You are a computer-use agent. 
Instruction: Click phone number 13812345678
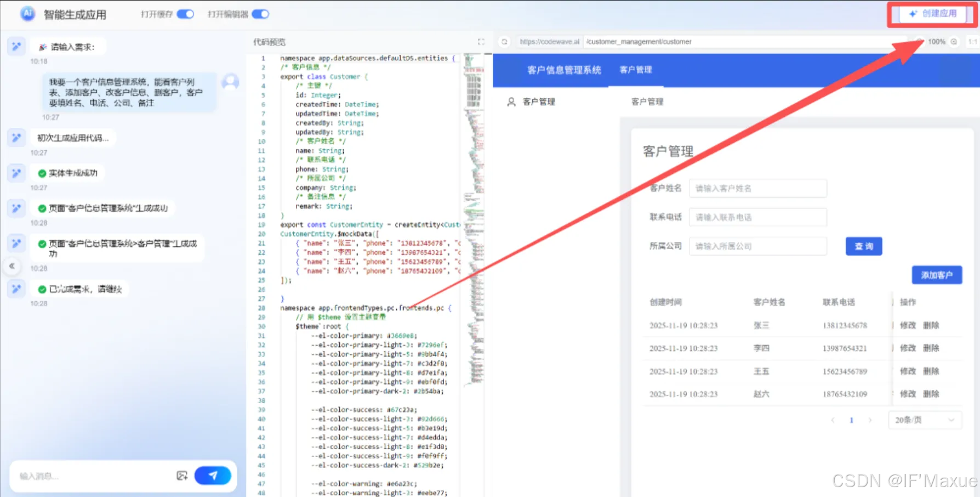coord(845,325)
